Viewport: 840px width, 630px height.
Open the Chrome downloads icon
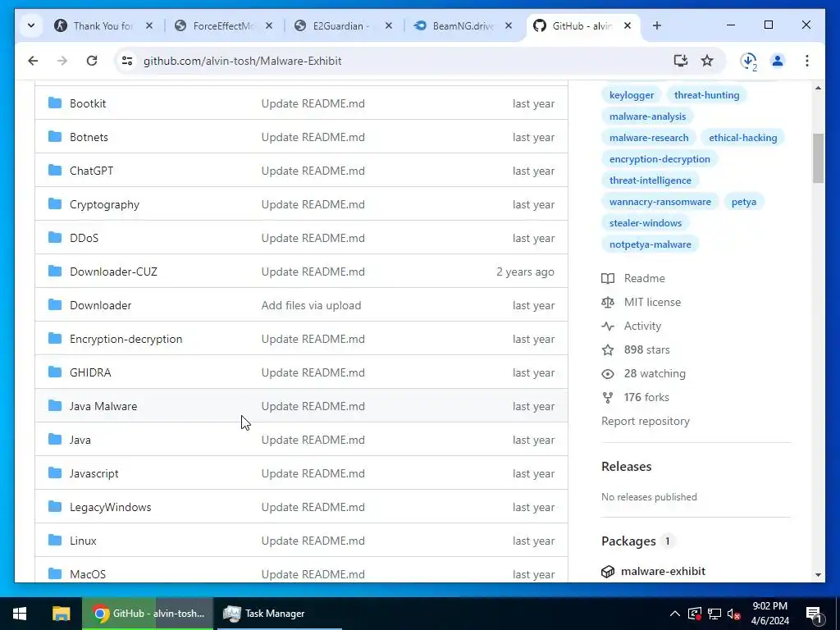[x=748, y=61]
